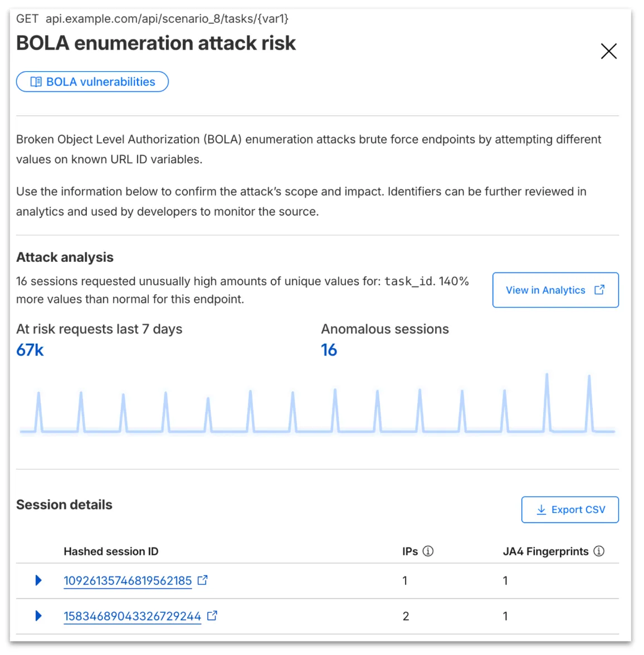Click the book icon in BOLA vulnerabilities chip

tap(35, 81)
